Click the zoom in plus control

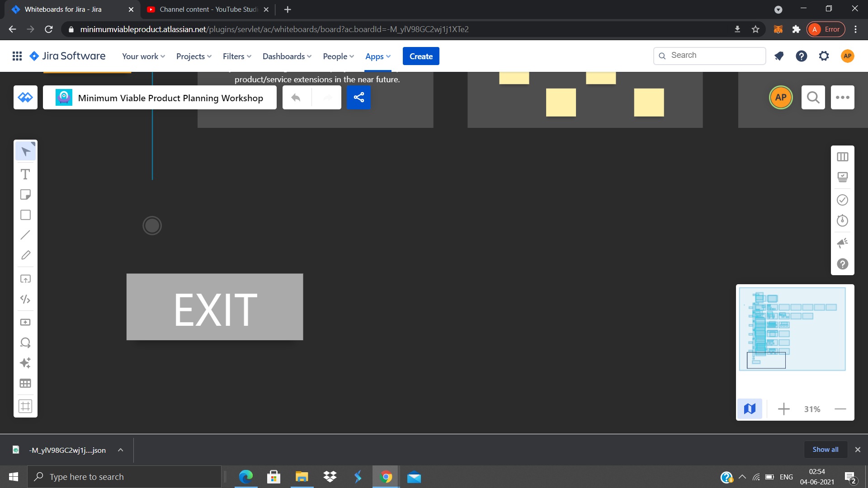(783, 409)
